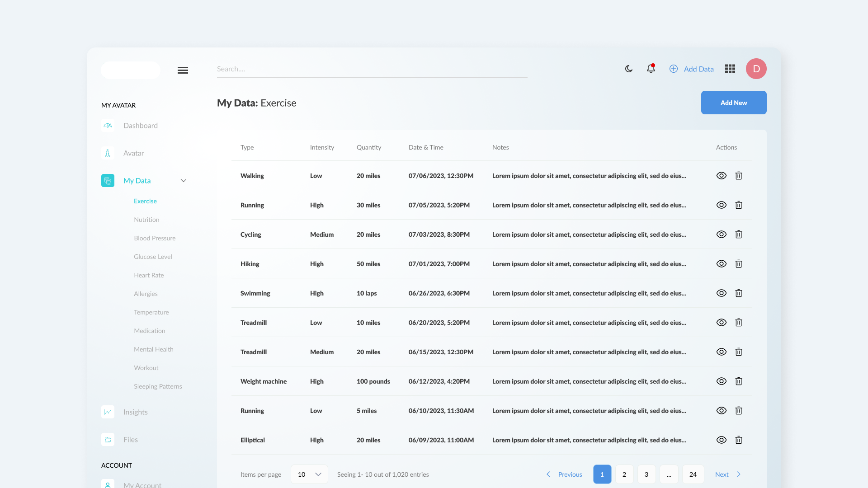Screen dimensions: 868x488
Task: Open Nutrition in the sidebar
Action: coord(146,220)
